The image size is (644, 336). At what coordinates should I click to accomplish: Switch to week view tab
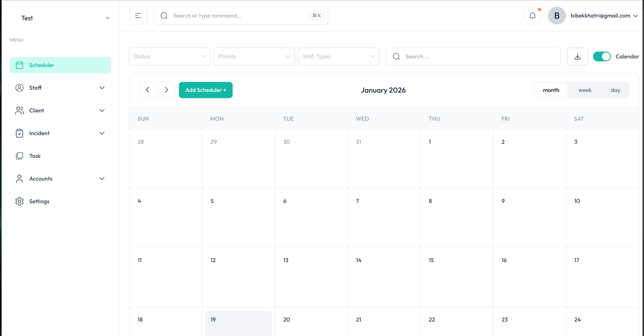click(x=585, y=90)
